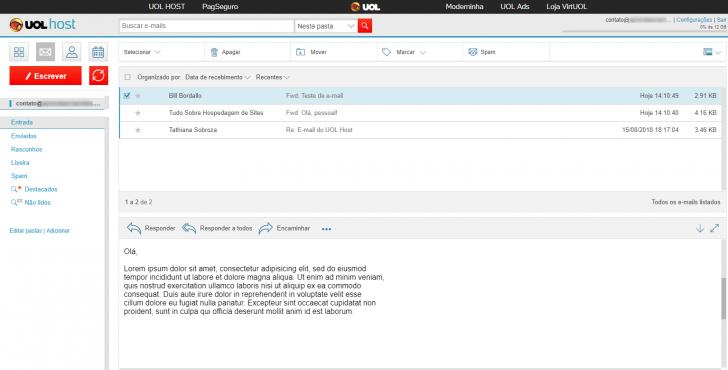Click the Marcar tag icon

pos(386,52)
